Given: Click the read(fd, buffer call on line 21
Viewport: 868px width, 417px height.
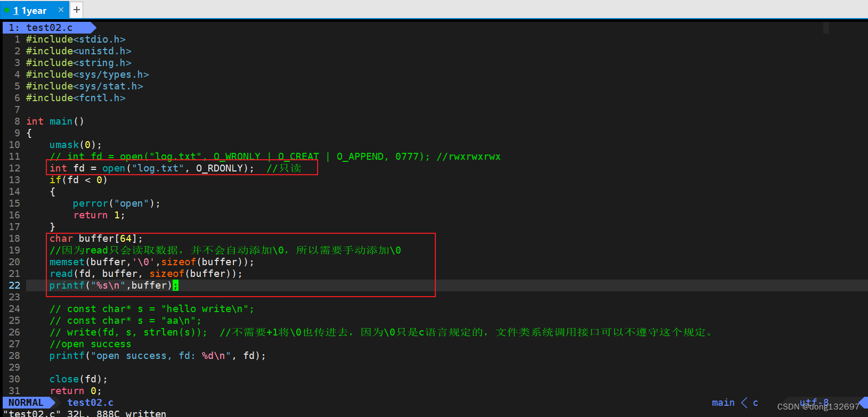Looking at the screenshot, I should [x=146, y=274].
